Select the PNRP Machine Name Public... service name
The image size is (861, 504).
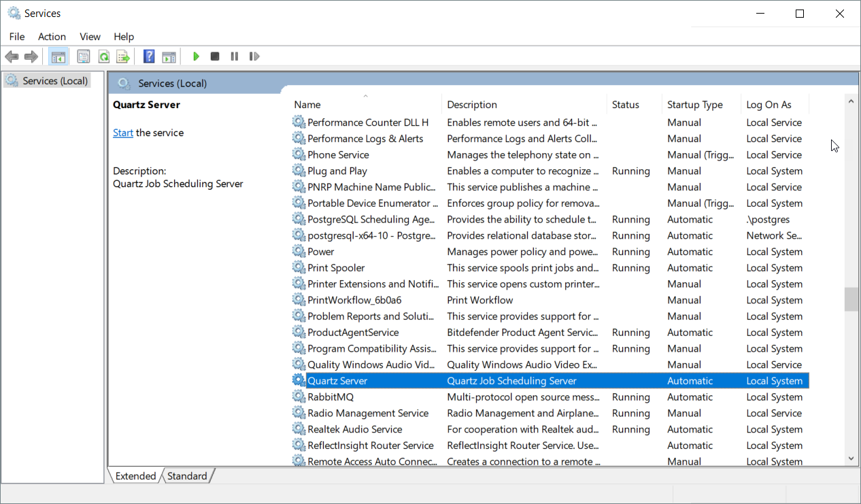coord(371,187)
